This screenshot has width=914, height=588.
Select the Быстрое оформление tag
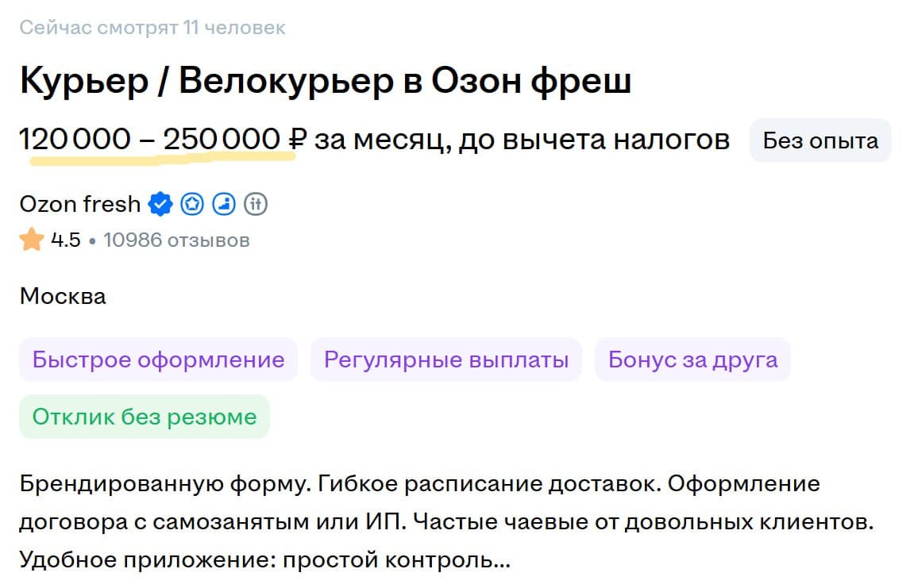[158, 359]
